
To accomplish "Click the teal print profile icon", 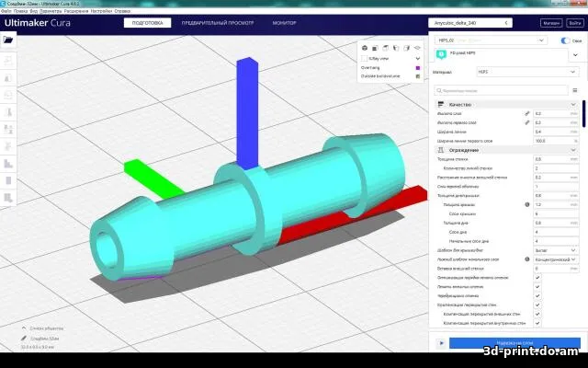I will click(441, 55).
